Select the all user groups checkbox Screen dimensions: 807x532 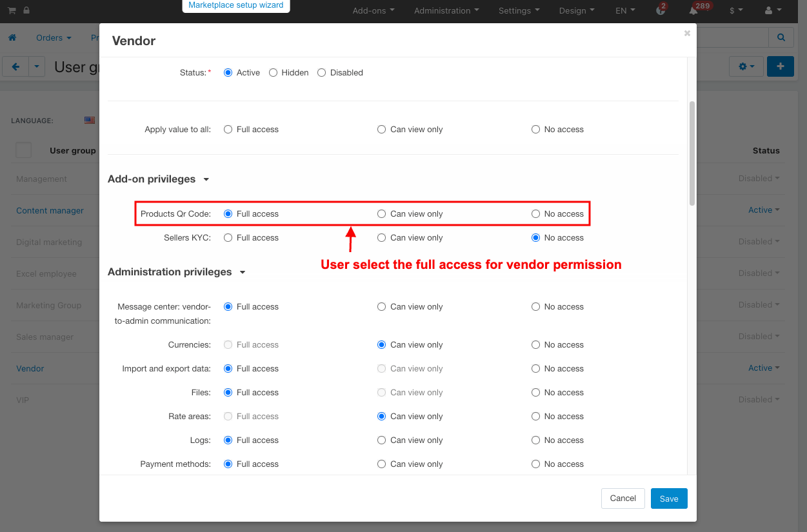(24, 150)
